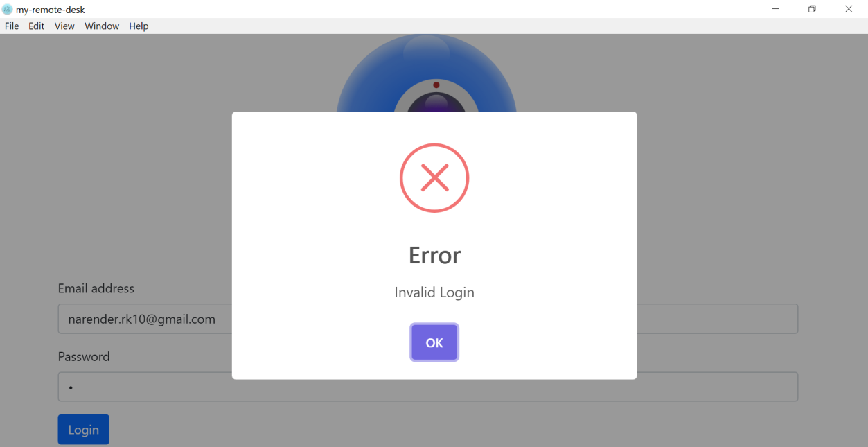Screen dimensions: 868x447
Task: Click the Invalid Login message text
Action: coord(434,292)
